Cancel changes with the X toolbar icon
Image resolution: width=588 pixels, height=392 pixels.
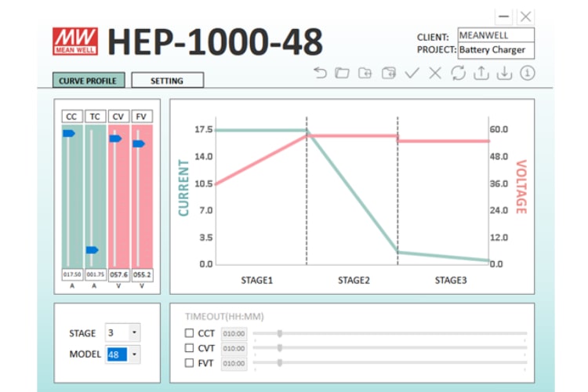(435, 73)
